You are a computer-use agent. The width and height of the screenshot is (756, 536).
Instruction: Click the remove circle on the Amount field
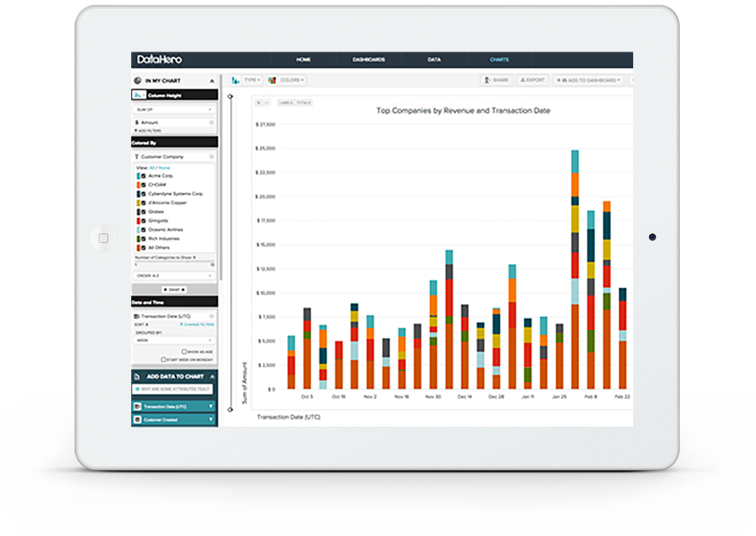(x=211, y=122)
